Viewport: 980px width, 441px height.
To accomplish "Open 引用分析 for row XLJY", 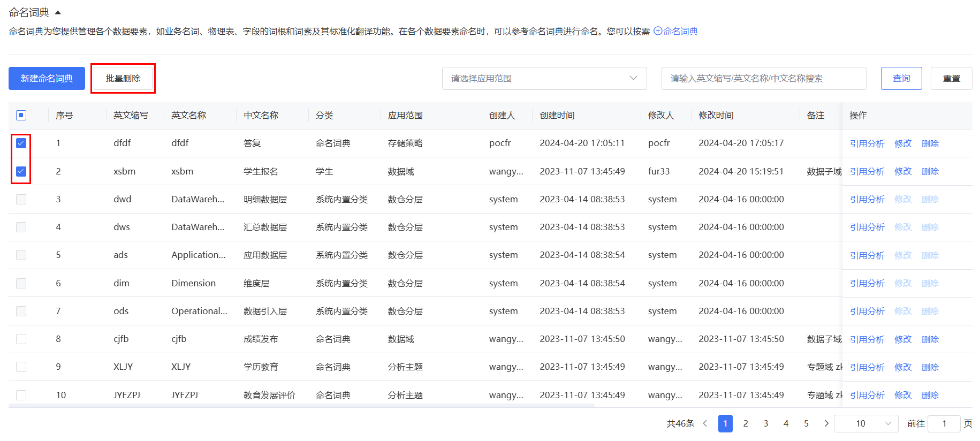I will pos(867,367).
